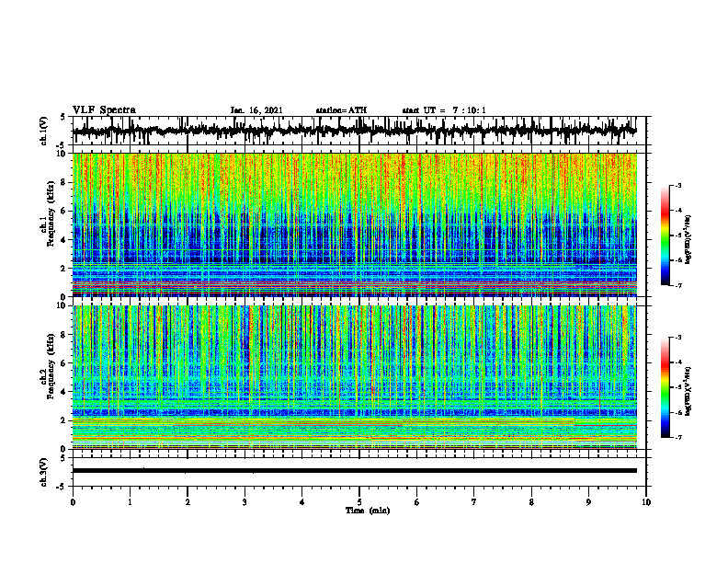728x563 pixels.
Task: Click the ch.2 frequency axis "4" tick label
Action: [63, 392]
